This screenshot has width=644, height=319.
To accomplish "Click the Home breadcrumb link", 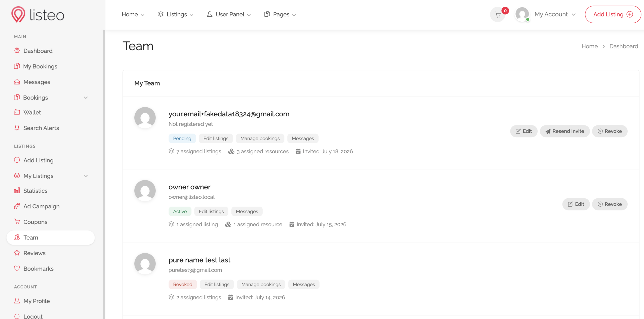I will [x=590, y=46].
